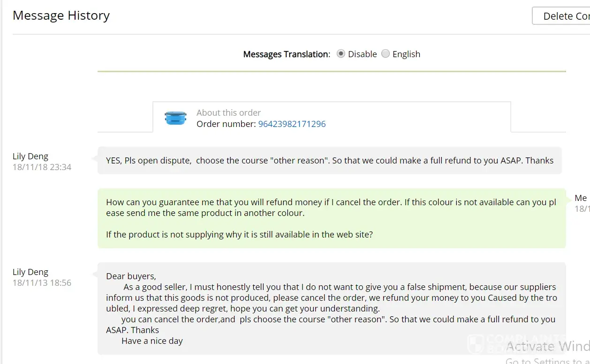This screenshot has height=364, width=590.
Task: Click the 'YES, Pls open dispute' message
Action: (x=329, y=161)
